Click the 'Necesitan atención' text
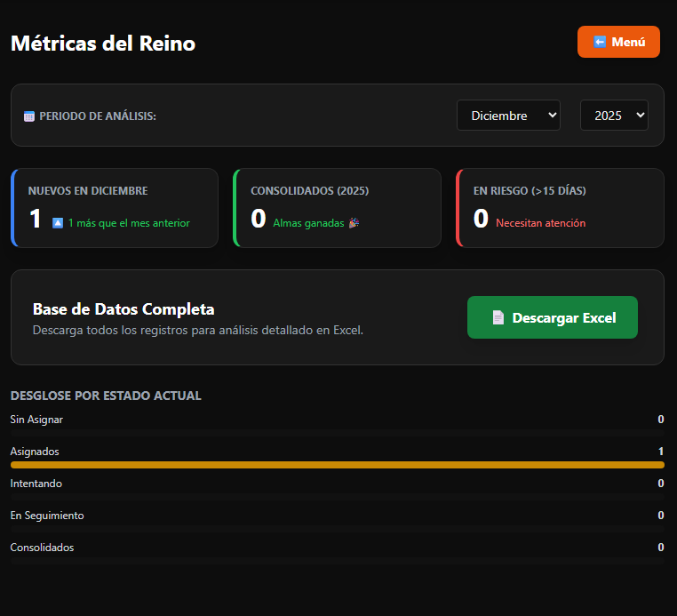The height and width of the screenshot is (616, 677). coord(540,223)
